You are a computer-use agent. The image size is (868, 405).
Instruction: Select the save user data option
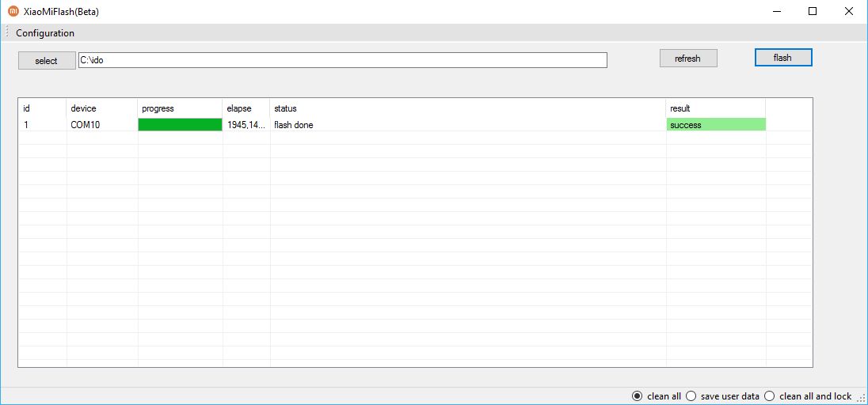point(722,396)
